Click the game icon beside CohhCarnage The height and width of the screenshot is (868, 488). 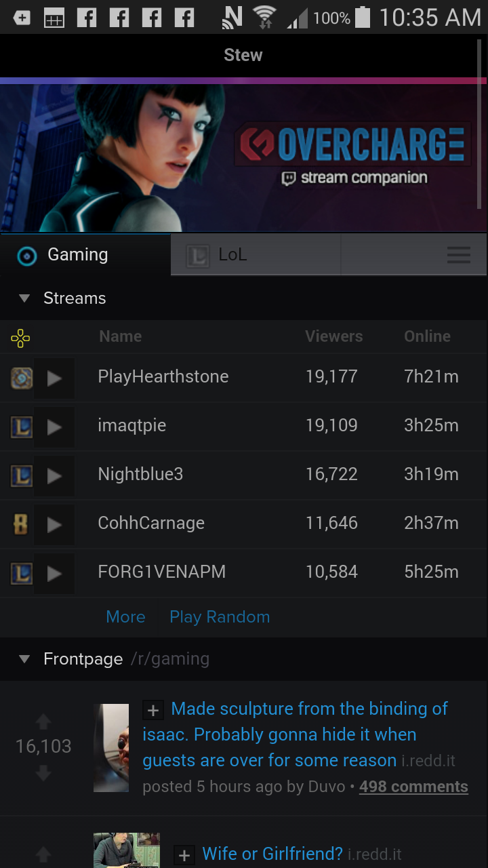click(x=21, y=524)
